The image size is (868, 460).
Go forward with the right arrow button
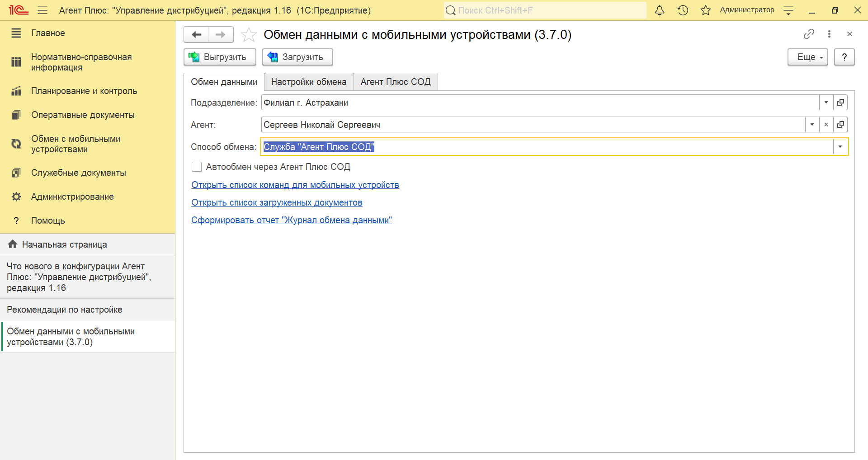[221, 34]
